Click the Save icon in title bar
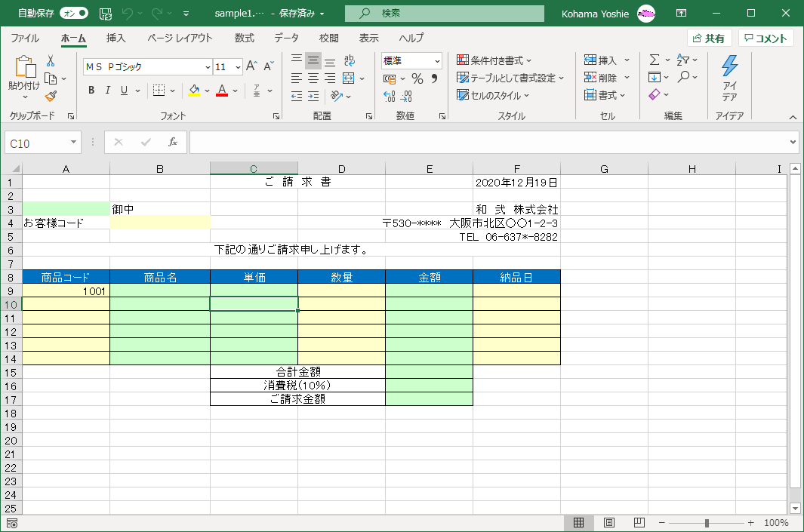 tap(106, 14)
